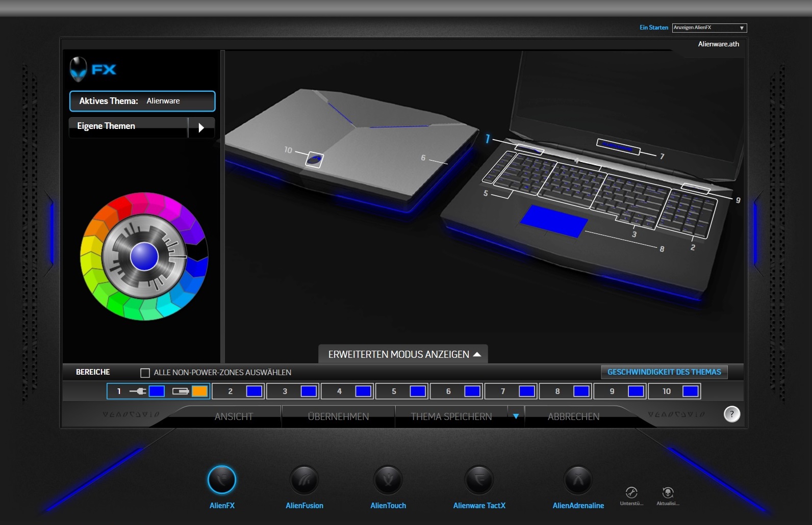Click the help question mark icon
Viewport: 812px width, 525px height.
pos(732,414)
